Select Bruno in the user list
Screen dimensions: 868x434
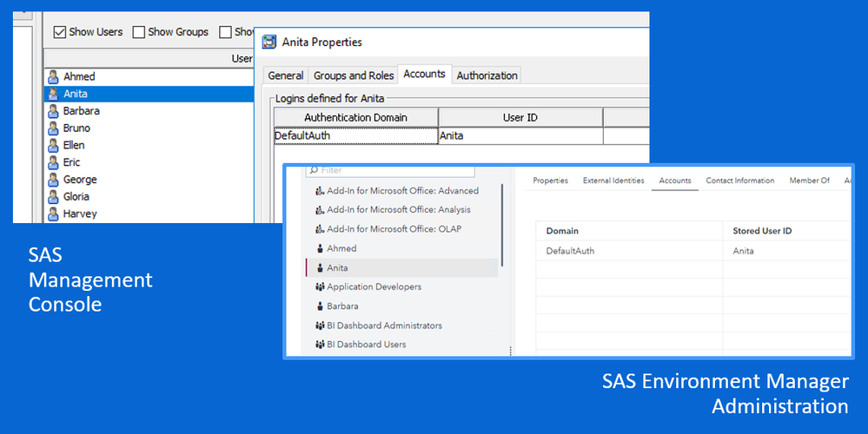pos(76,128)
